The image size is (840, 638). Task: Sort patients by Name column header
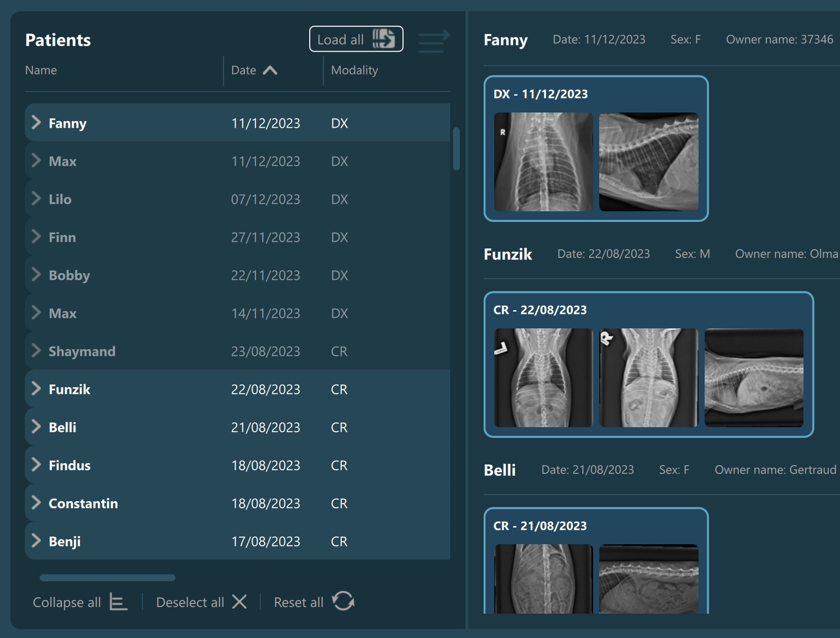[x=41, y=70]
